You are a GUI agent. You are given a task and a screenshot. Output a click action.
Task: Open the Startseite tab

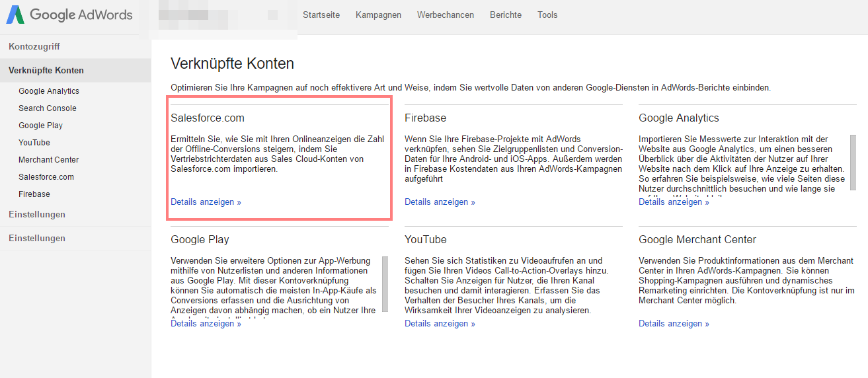321,15
